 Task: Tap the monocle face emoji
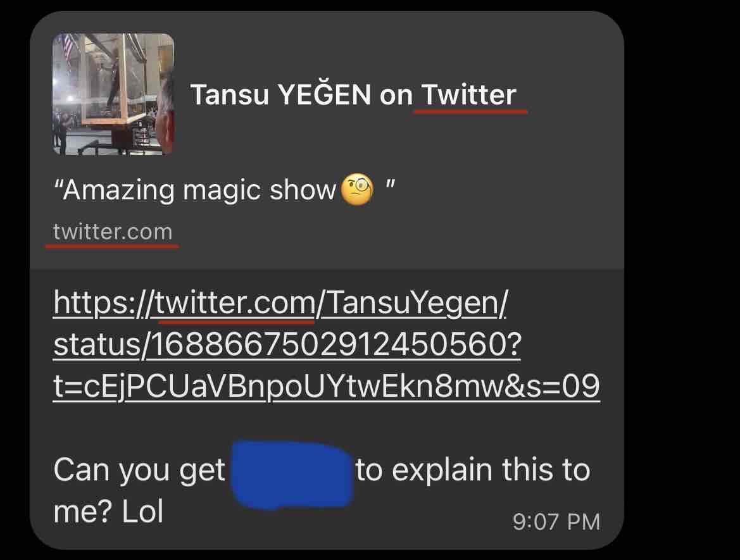[x=357, y=190]
